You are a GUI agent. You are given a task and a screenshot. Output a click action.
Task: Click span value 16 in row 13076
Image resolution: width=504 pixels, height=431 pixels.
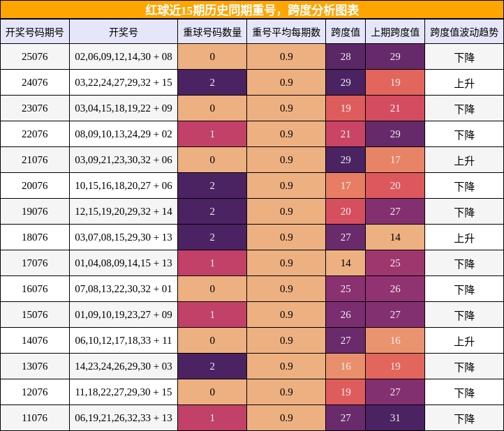click(x=346, y=366)
